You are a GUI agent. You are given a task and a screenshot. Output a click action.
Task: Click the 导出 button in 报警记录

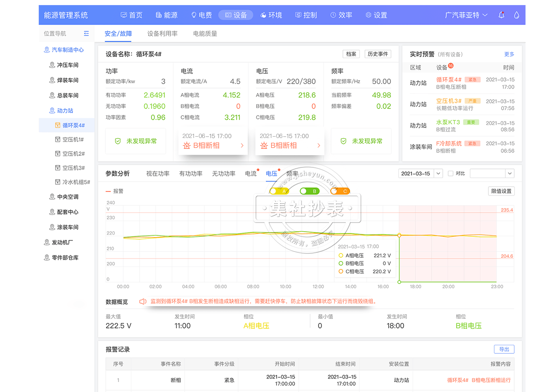[x=504, y=349]
